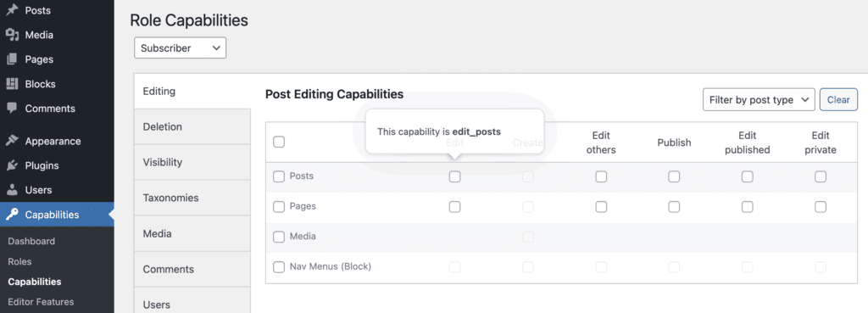Click the Capabilities key icon

pyautogui.click(x=12, y=215)
